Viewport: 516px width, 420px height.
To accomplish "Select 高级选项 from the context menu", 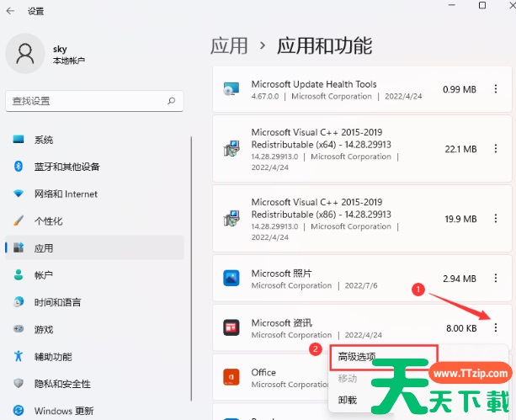I will tap(357, 357).
